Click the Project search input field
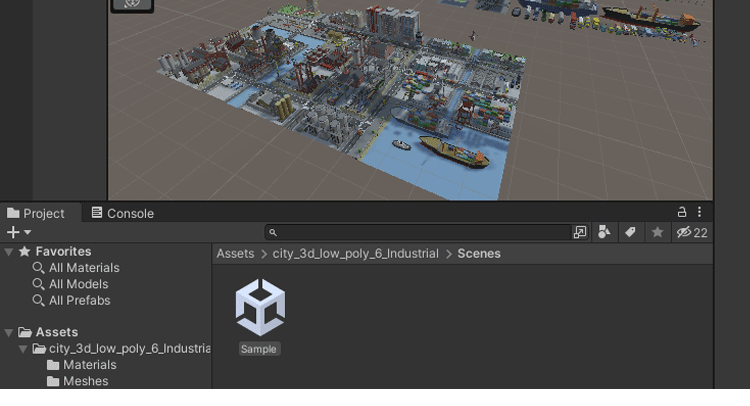Viewport: 750px width, 406px height. (420, 232)
